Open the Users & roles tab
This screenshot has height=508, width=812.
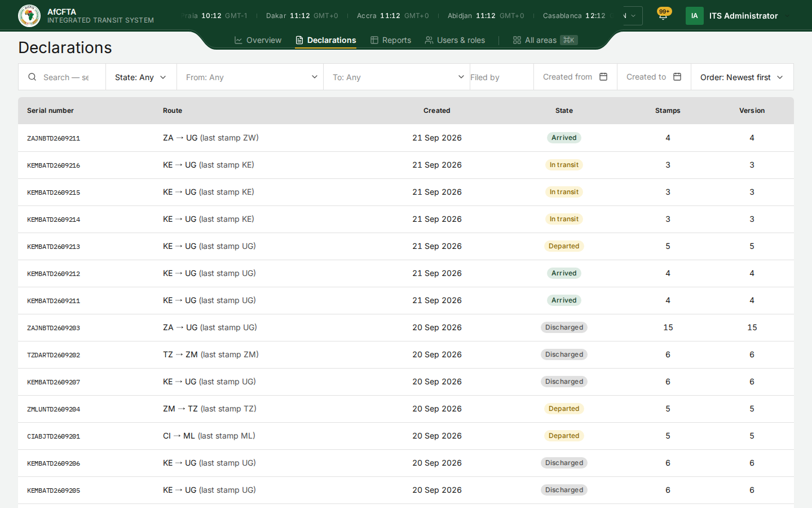455,40
